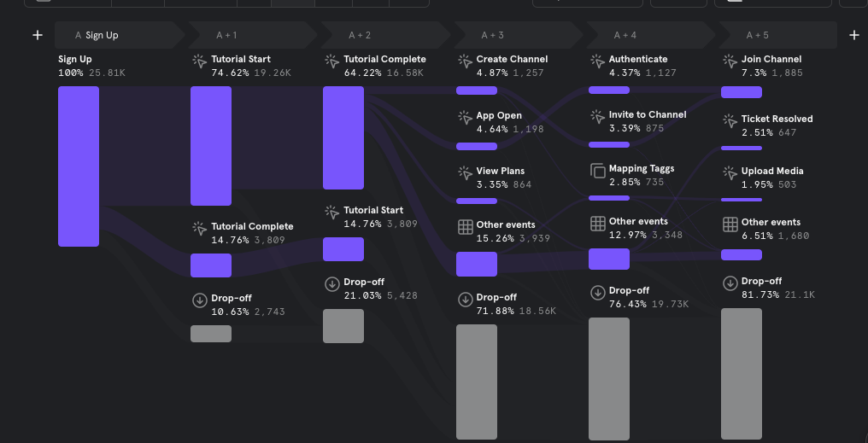Click the View Plans label
Image resolution: width=868 pixels, height=443 pixels.
tap(501, 171)
